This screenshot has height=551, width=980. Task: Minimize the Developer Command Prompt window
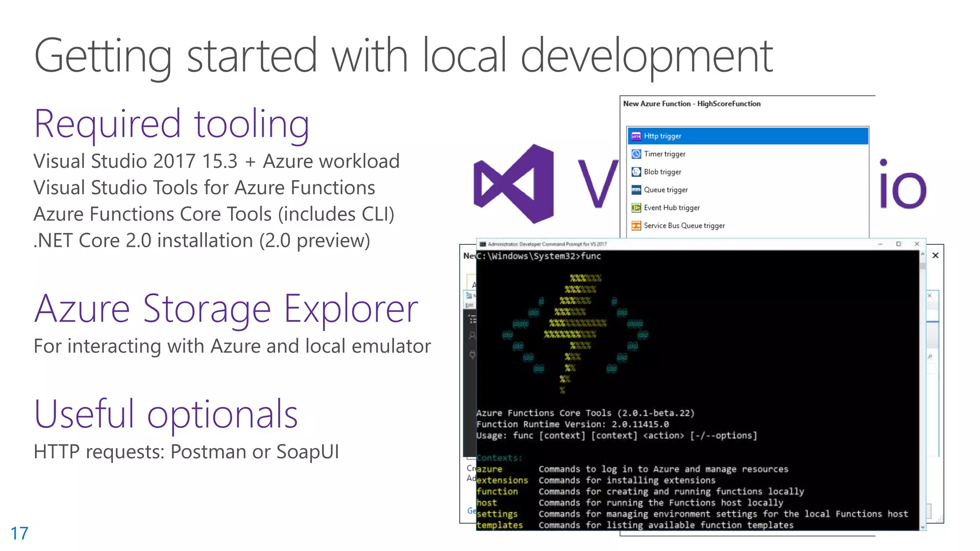click(x=880, y=244)
